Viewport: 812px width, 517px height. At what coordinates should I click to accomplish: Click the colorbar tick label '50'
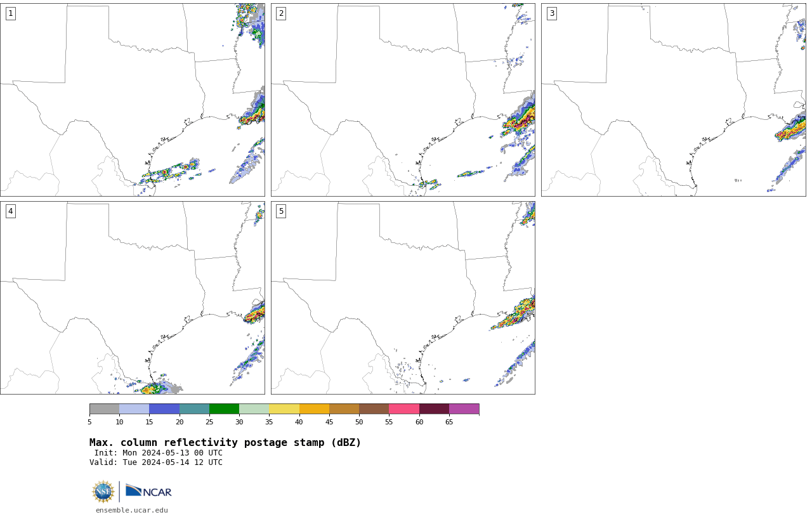359,422
